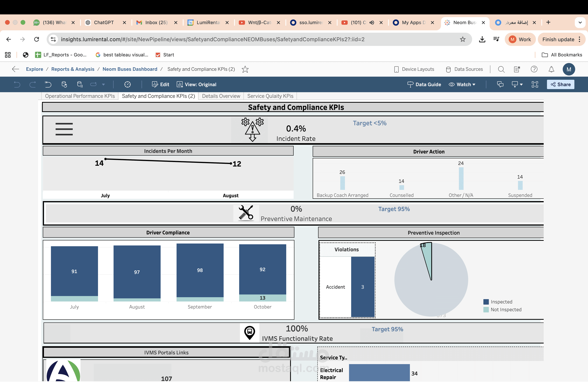Open the notifications bell icon
The height and width of the screenshot is (382, 588).
point(551,69)
